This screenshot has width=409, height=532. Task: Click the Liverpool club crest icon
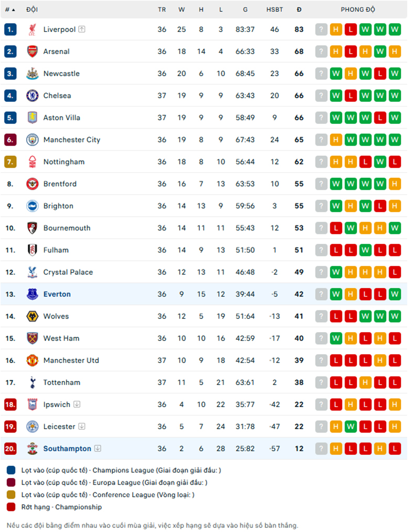pyautogui.click(x=32, y=29)
